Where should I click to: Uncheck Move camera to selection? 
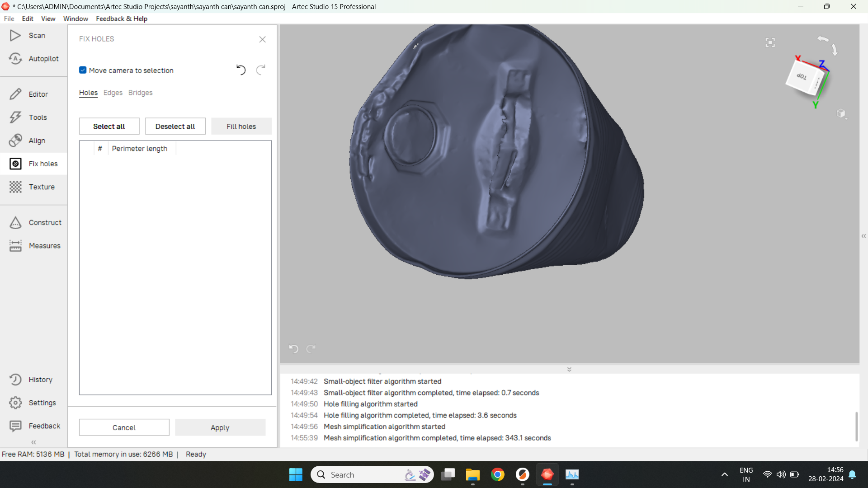(83, 70)
